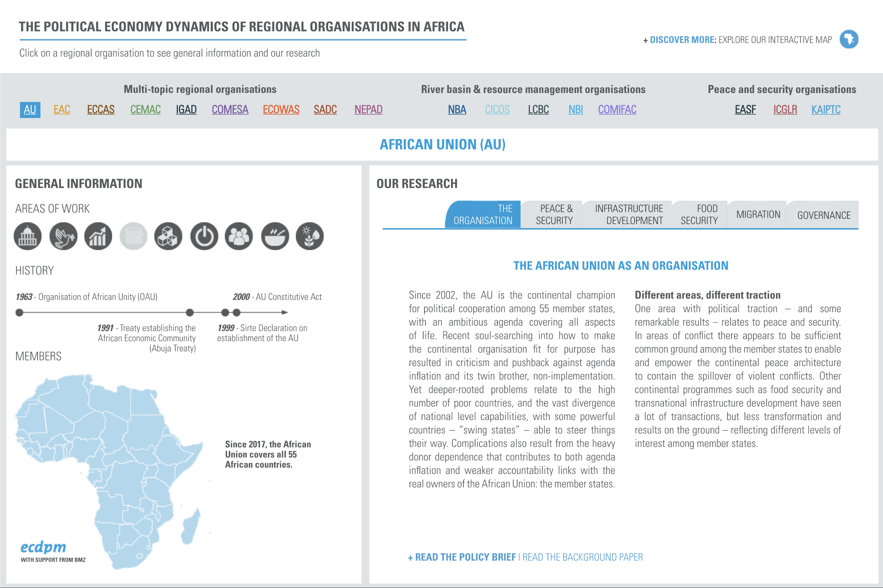Click the 1963 OAU timeline dot

pyautogui.click(x=19, y=312)
